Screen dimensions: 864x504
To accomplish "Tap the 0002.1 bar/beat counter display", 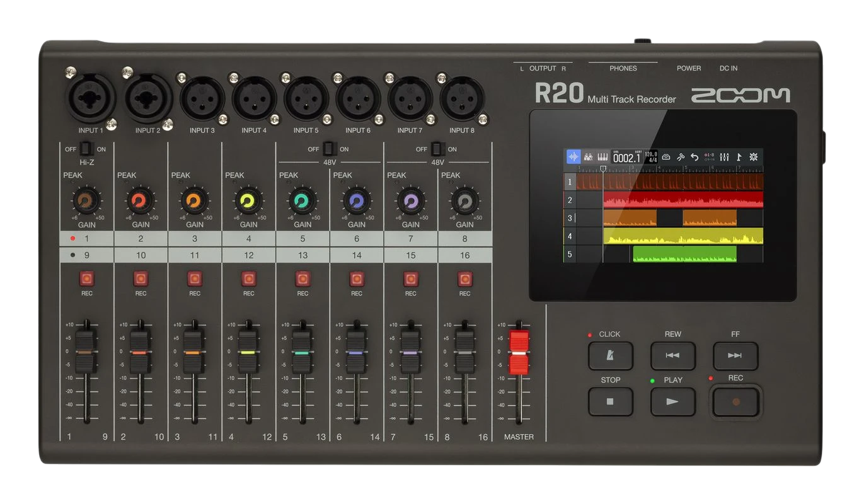I will (627, 157).
